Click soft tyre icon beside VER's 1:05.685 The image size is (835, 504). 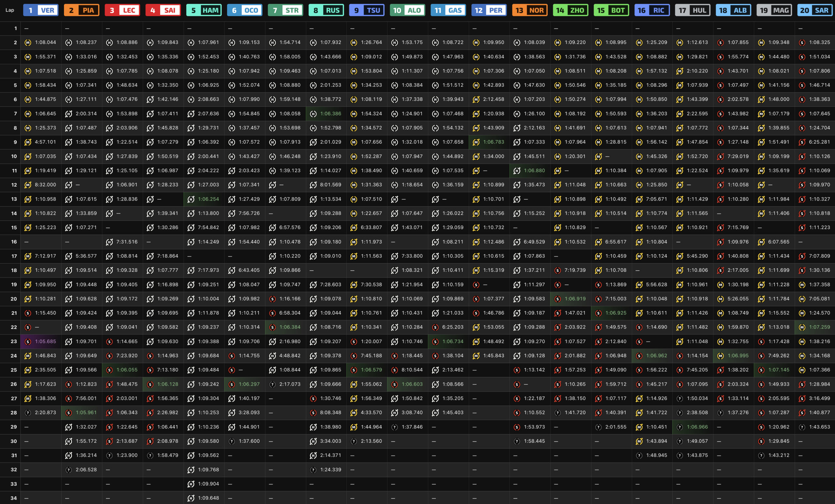point(28,342)
